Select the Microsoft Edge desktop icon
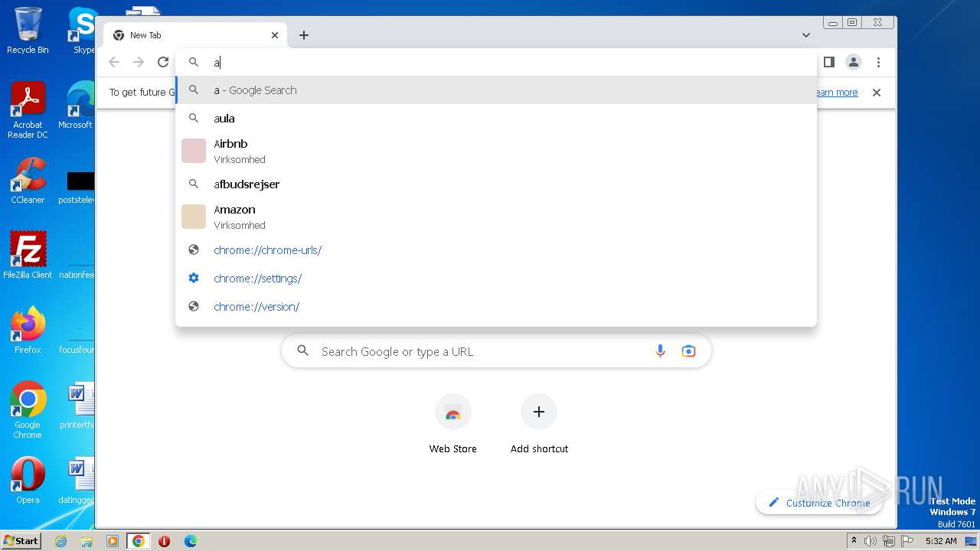The height and width of the screenshot is (551, 980). click(x=77, y=106)
